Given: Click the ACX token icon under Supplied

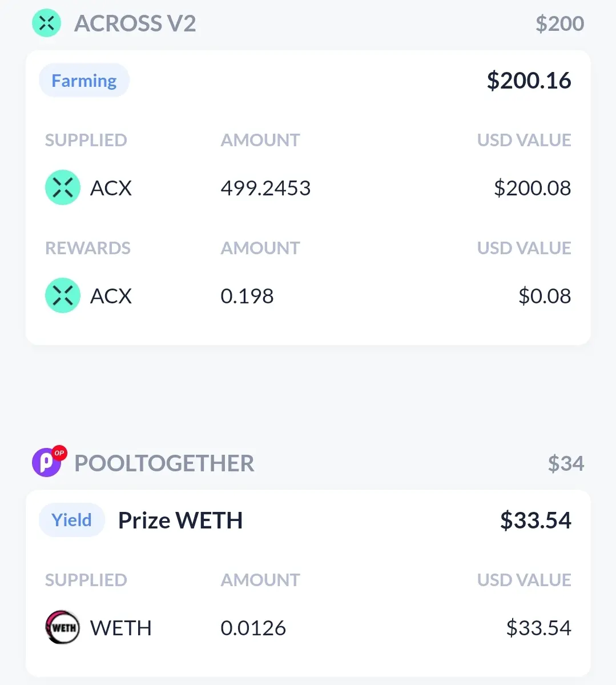Looking at the screenshot, I should coord(62,187).
